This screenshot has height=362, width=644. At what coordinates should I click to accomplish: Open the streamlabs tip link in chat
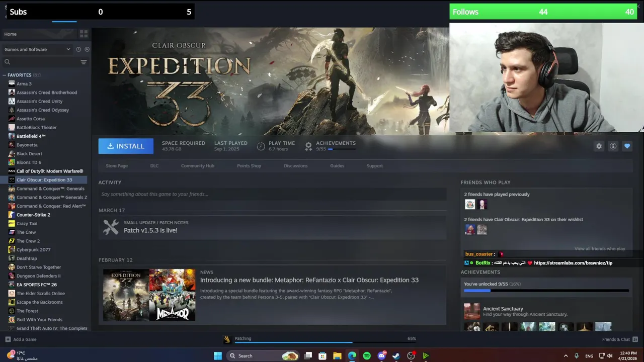pos(573,263)
